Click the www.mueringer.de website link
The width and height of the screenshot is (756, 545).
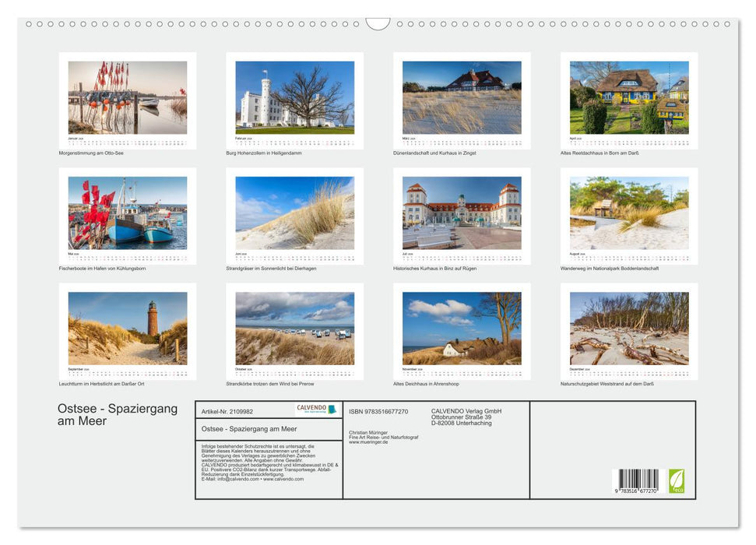367,441
